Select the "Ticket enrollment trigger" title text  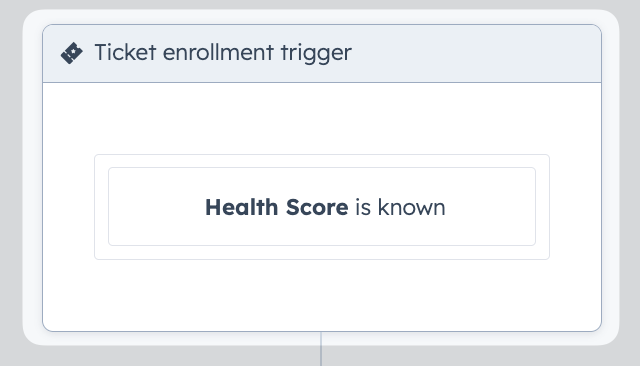(223, 53)
